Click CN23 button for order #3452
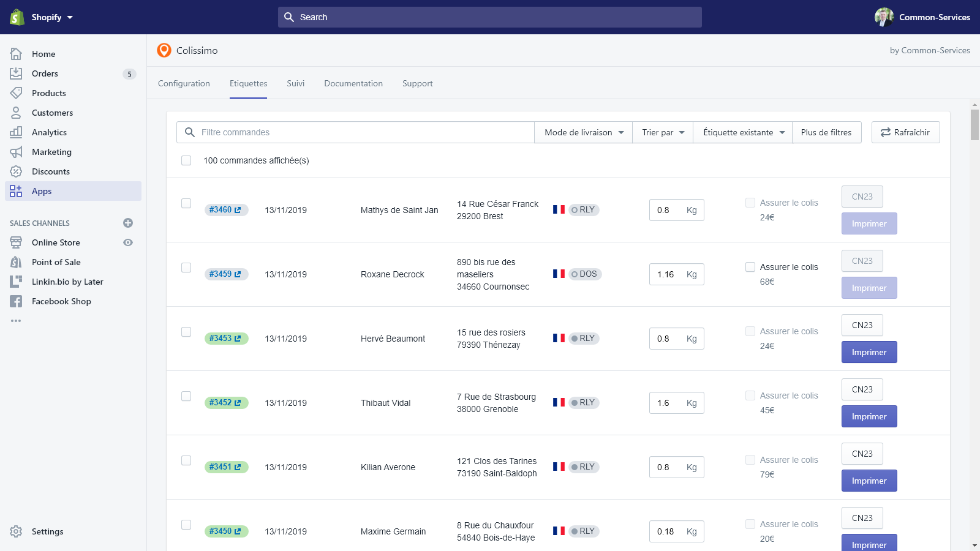980x551 pixels. click(862, 389)
